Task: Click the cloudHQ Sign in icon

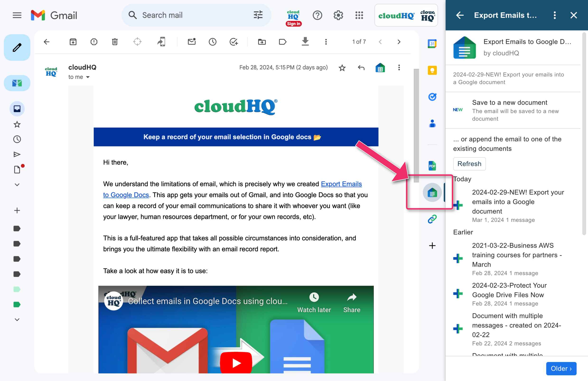Action: (293, 18)
